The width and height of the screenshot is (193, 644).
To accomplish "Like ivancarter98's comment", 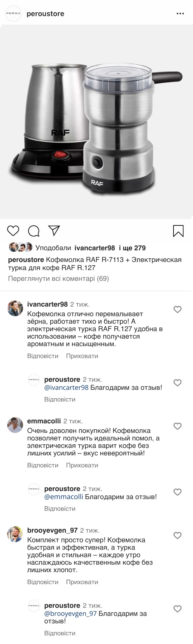I will click(x=177, y=309).
